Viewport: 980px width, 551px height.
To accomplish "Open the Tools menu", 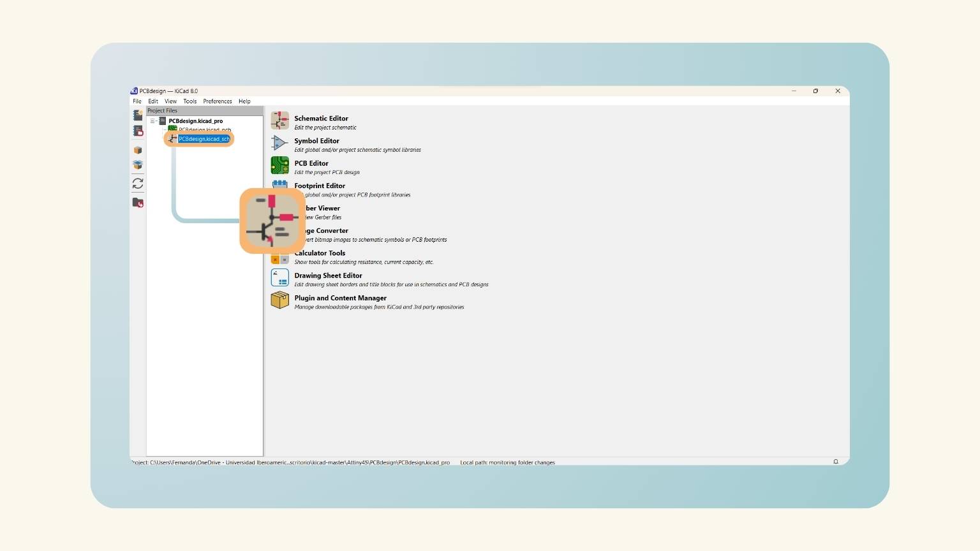I will 190,101.
